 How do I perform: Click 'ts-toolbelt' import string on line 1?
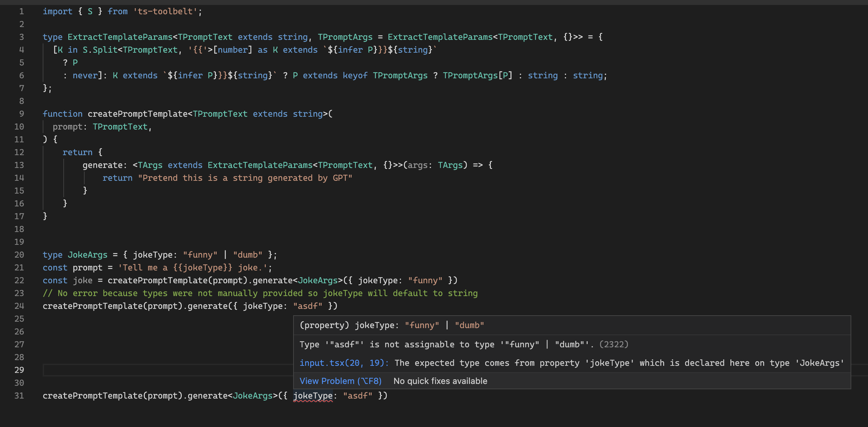click(165, 11)
